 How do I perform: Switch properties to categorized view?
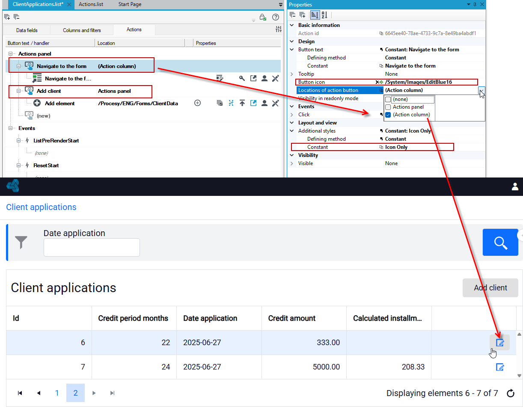[x=315, y=15]
